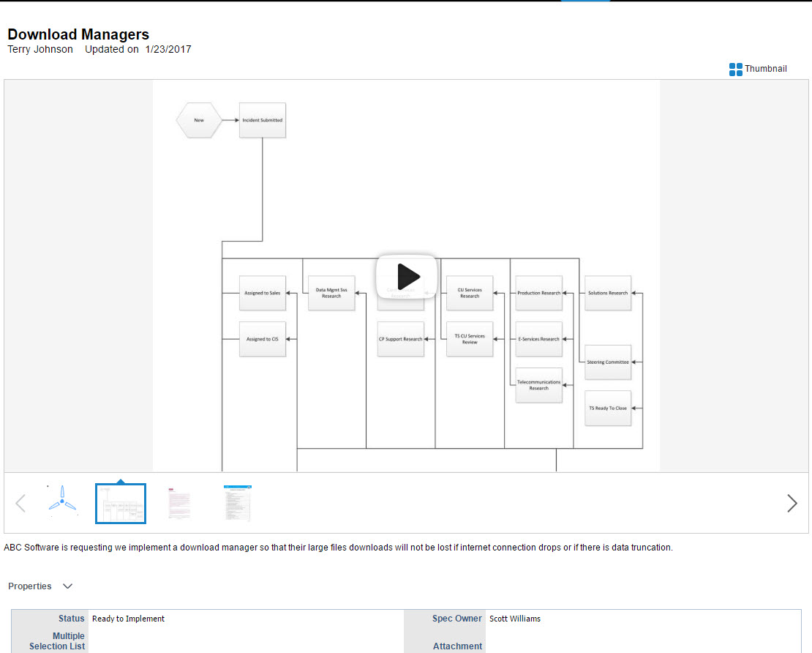Click the Incident Submitted flowchart box

(x=263, y=120)
